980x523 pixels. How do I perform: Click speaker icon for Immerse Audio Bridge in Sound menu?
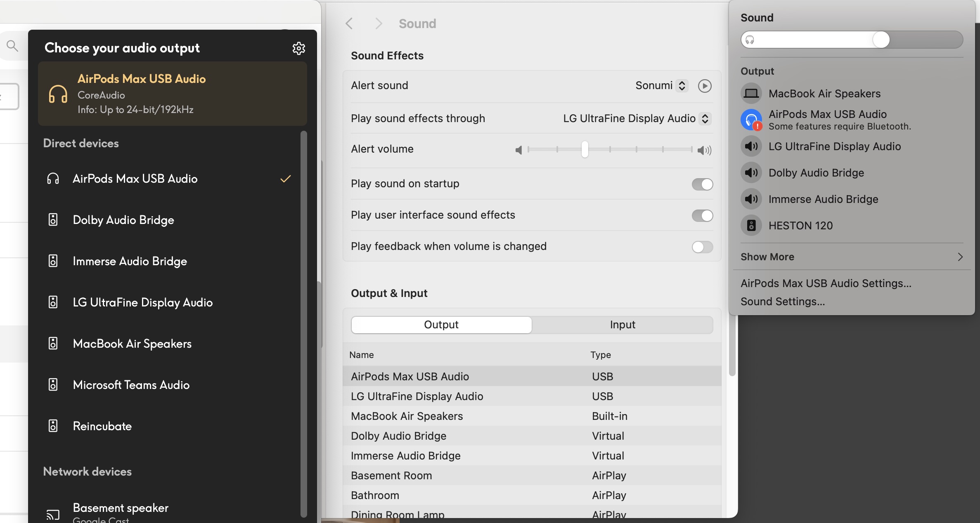tap(751, 199)
